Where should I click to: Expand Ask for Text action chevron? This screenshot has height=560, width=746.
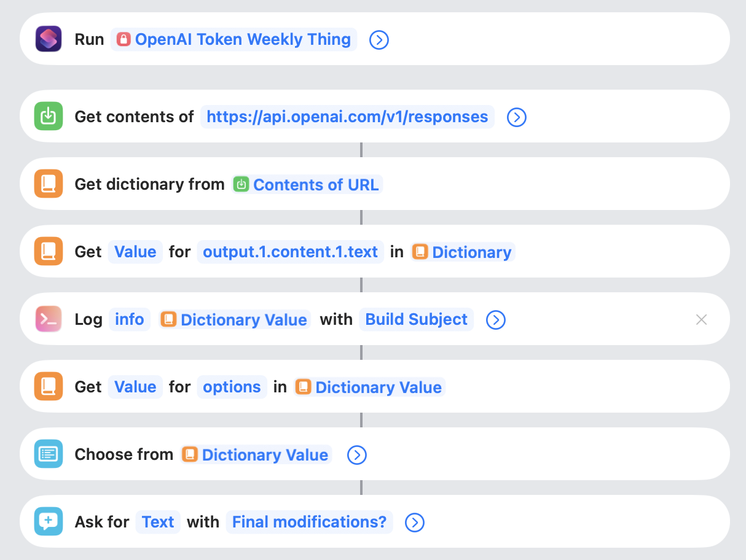415,523
